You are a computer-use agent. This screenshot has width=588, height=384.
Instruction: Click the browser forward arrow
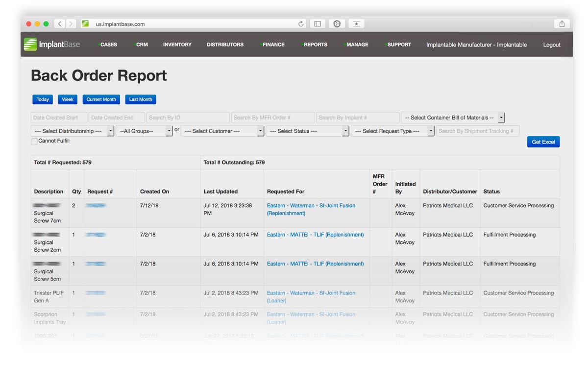pos(71,24)
